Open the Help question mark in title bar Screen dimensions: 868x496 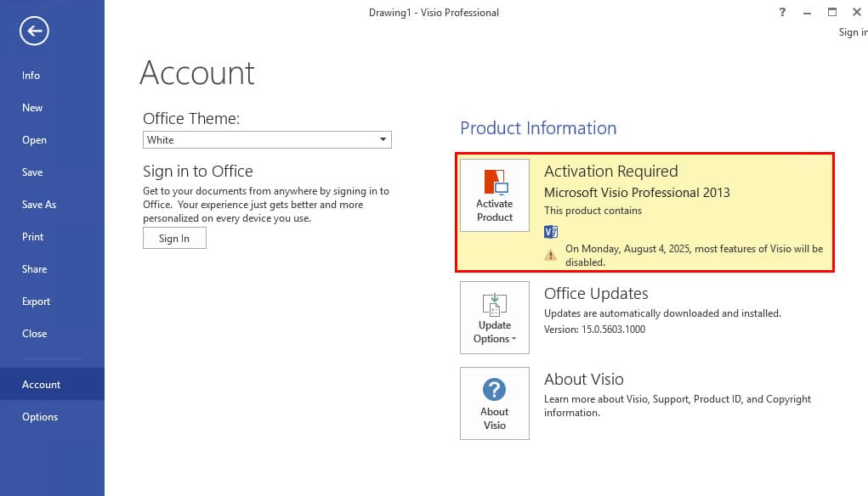click(782, 12)
